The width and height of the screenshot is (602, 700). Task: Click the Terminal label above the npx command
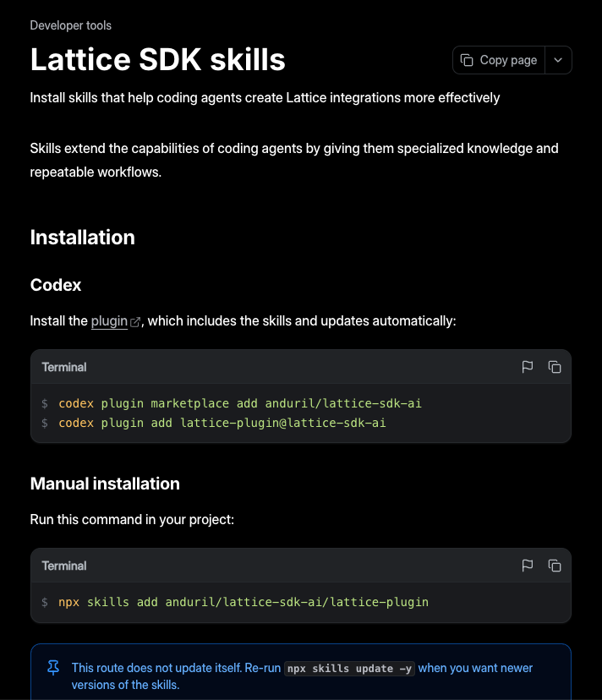tap(64, 566)
